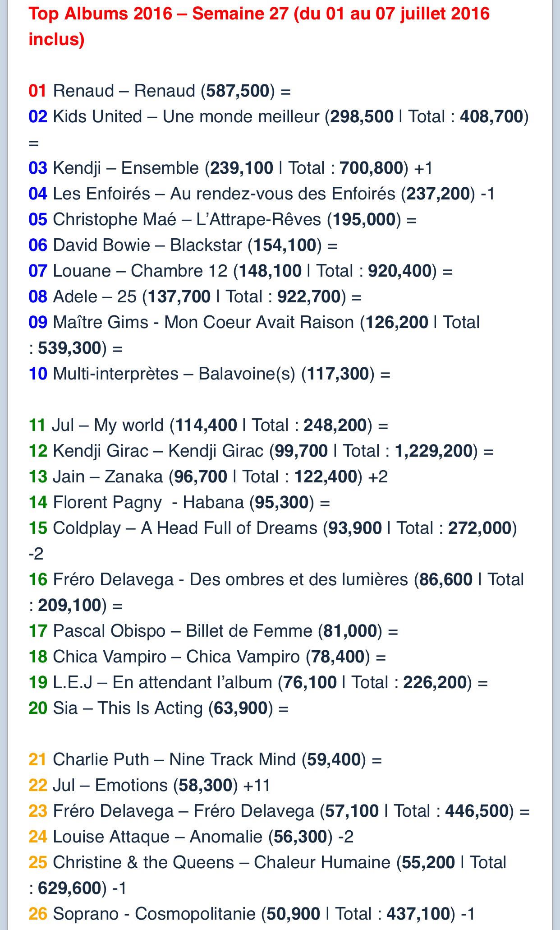560x930 pixels.
Task: Click the Renaud entry ranked 01
Action: click(160, 91)
